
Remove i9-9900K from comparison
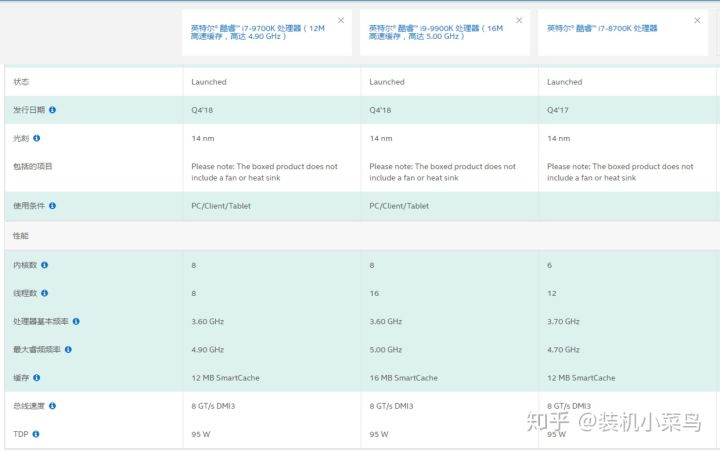(x=519, y=20)
